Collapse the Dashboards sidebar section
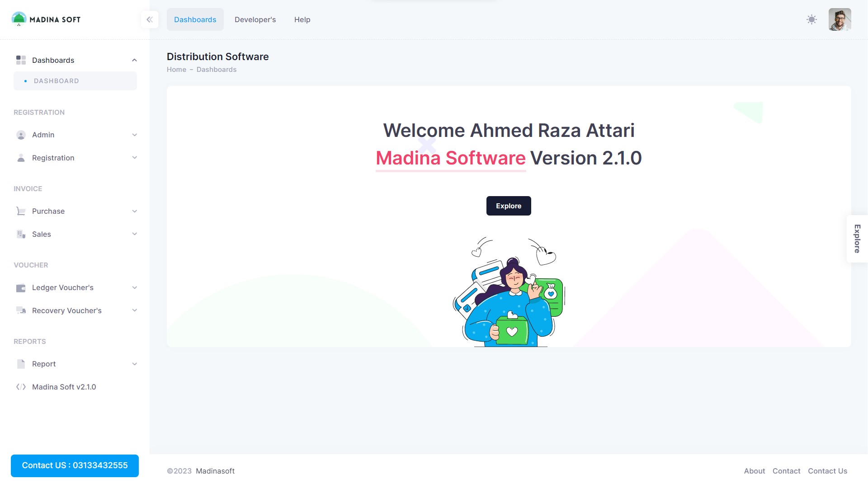 [x=134, y=60]
